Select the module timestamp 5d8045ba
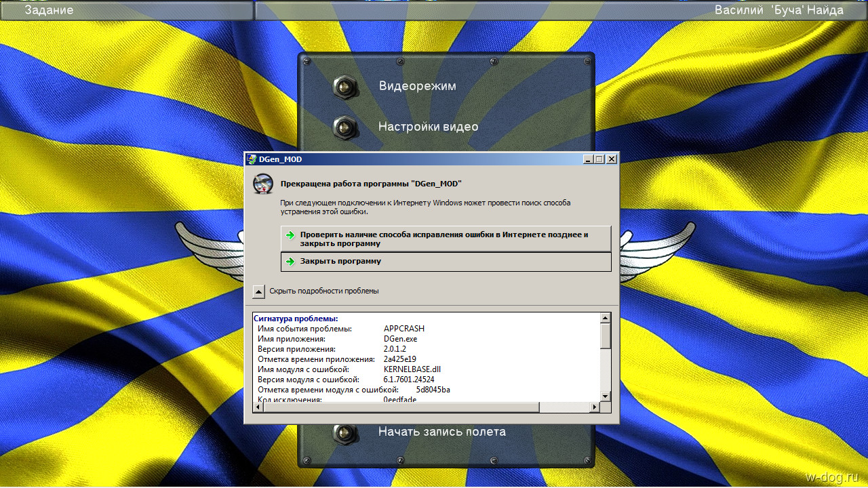868x488 pixels. [433, 390]
